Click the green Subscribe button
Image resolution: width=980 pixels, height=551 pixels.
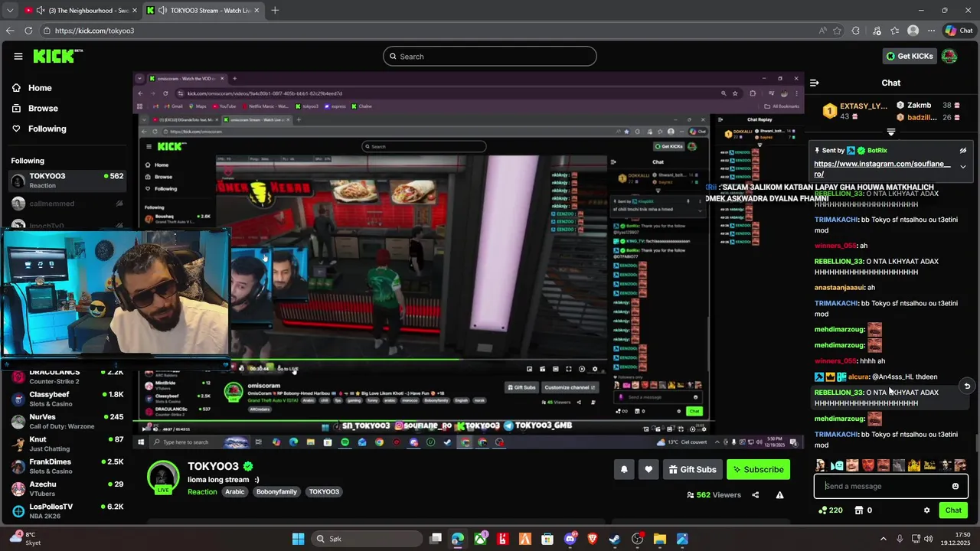pyautogui.click(x=758, y=469)
